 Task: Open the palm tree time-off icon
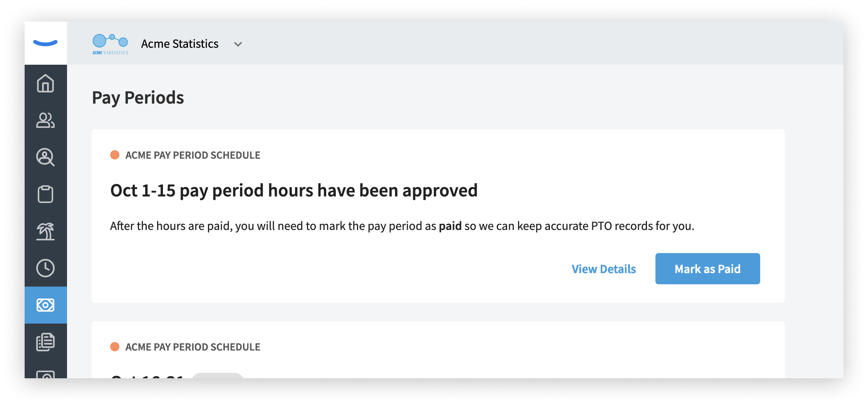pos(45,231)
